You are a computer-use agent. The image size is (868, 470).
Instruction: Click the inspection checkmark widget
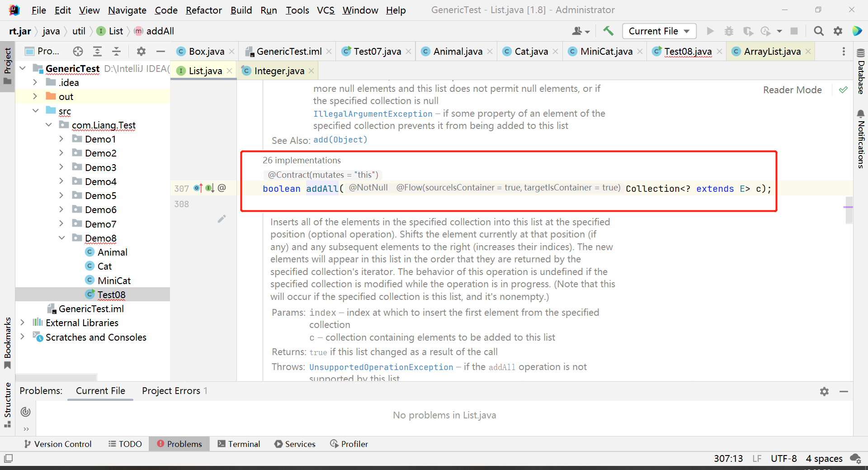[x=843, y=90]
